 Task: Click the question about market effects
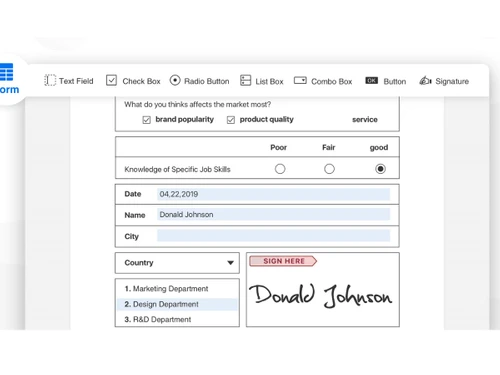tap(197, 104)
